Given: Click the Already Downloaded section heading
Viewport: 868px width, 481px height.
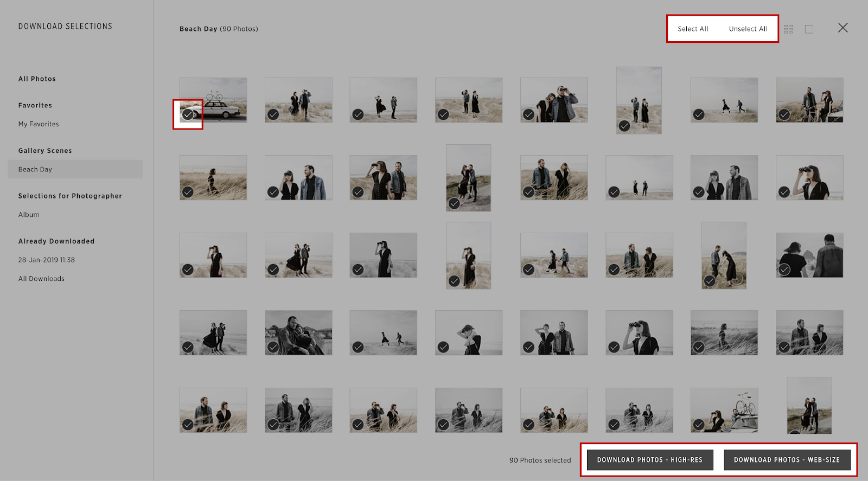Looking at the screenshot, I should 56,241.
